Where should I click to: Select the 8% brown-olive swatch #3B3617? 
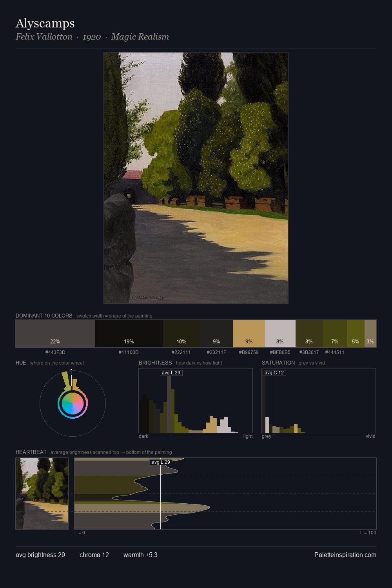click(x=309, y=334)
